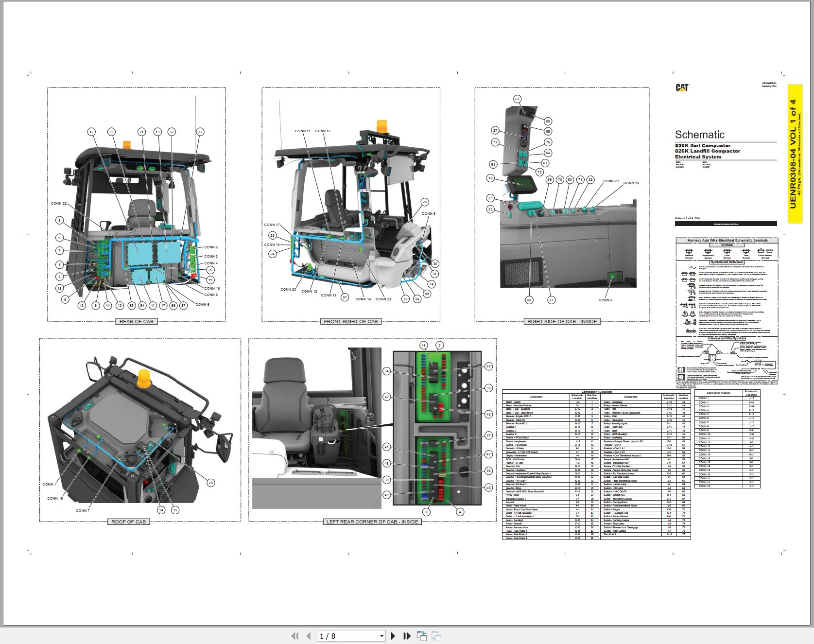Go to the next page
Image resolution: width=814 pixels, height=644 pixels.
[x=393, y=636]
